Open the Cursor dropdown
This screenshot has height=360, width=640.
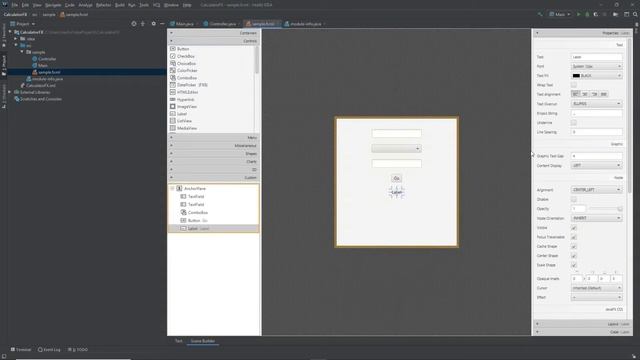596,288
